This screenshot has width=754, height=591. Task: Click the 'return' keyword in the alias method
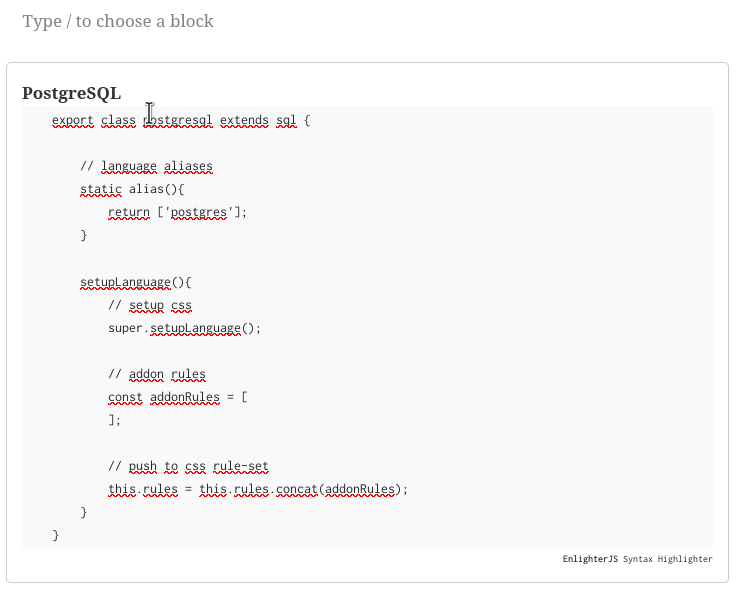coord(128,212)
